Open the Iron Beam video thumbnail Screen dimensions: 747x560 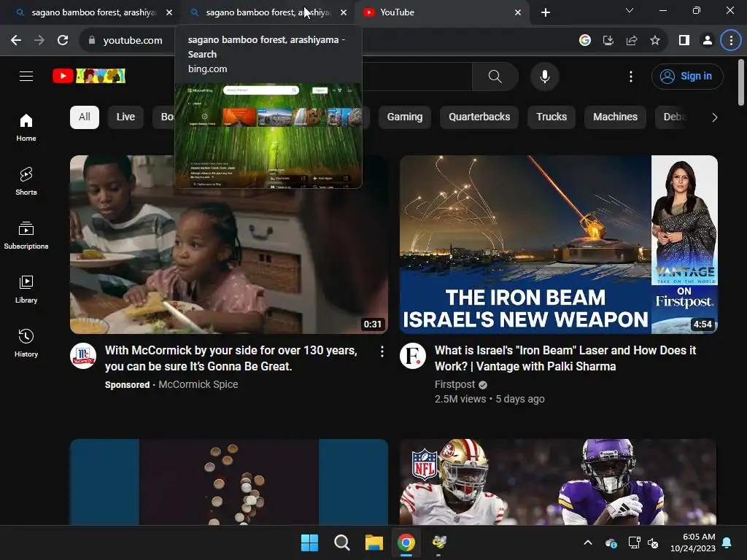click(x=558, y=244)
